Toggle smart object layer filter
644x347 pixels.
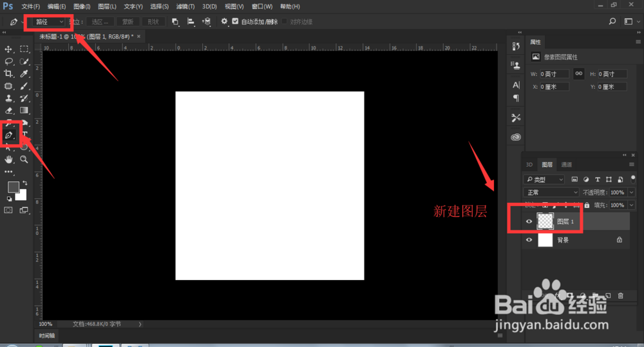point(620,180)
